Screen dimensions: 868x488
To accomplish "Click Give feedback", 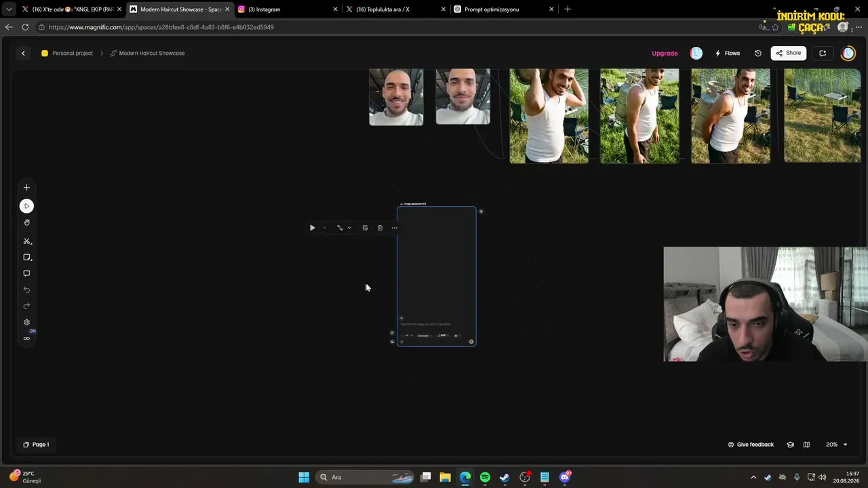I will click(751, 445).
